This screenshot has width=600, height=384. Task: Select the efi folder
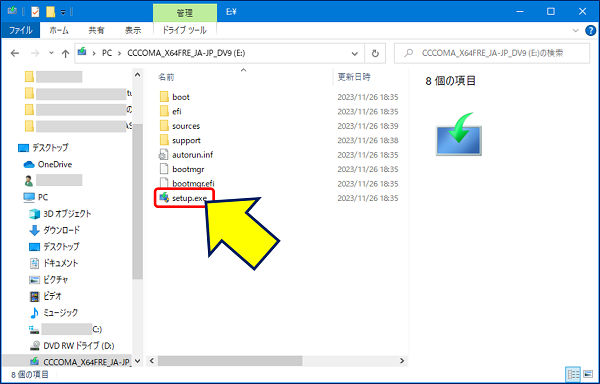coord(176,112)
